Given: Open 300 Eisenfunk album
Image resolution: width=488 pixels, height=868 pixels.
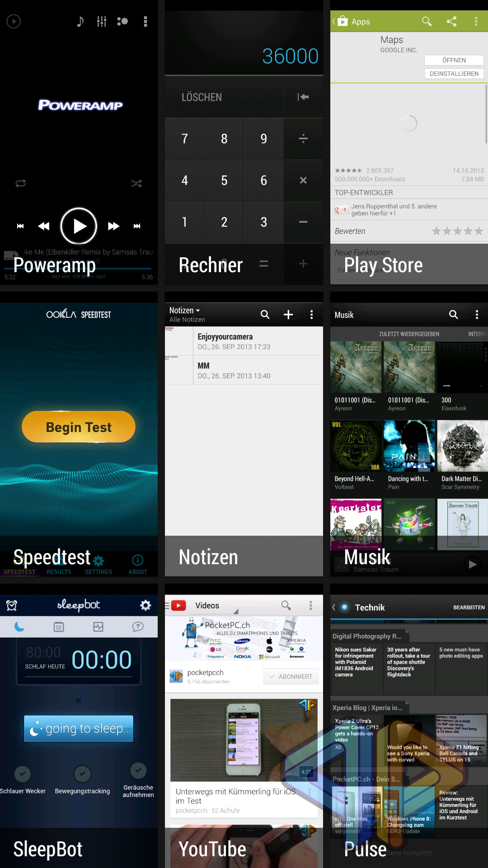Looking at the screenshot, I should click(462, 377).
